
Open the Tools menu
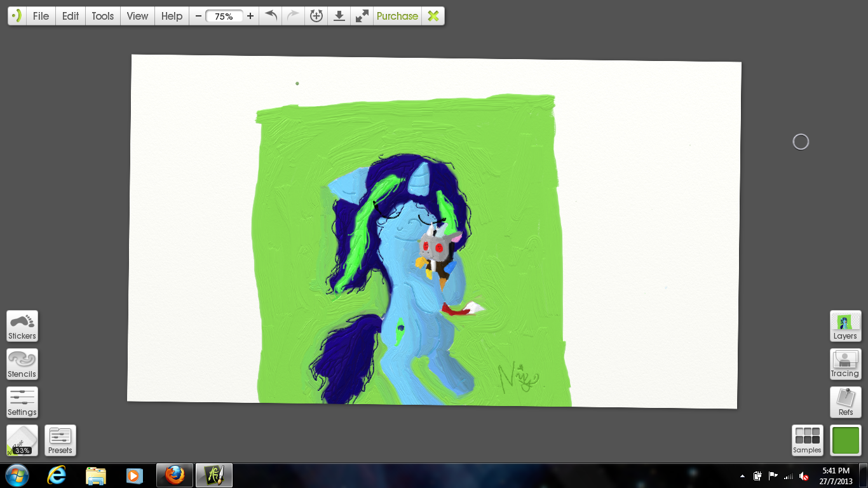103,16
